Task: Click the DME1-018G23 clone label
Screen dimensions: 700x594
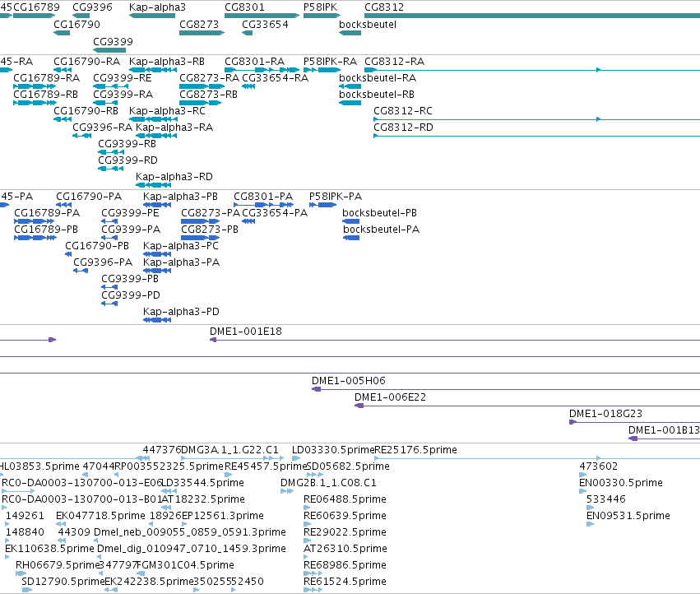Action: 605,414
